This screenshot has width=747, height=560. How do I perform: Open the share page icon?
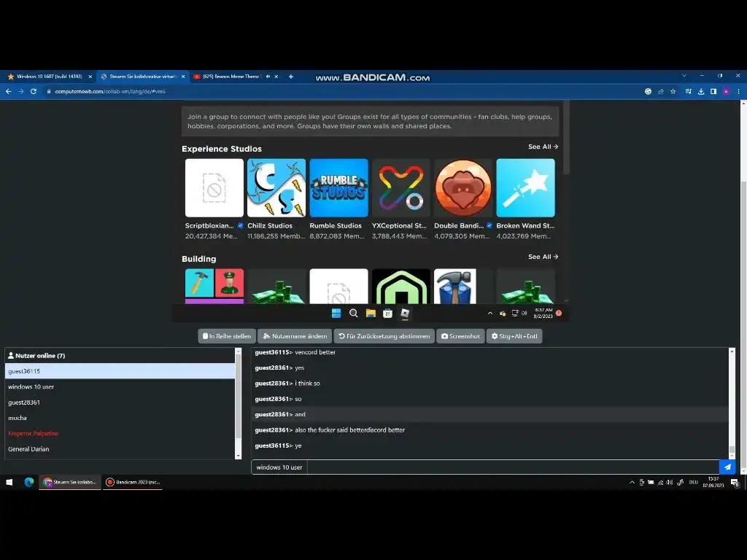pyautogui.click(x=661, y=91)
